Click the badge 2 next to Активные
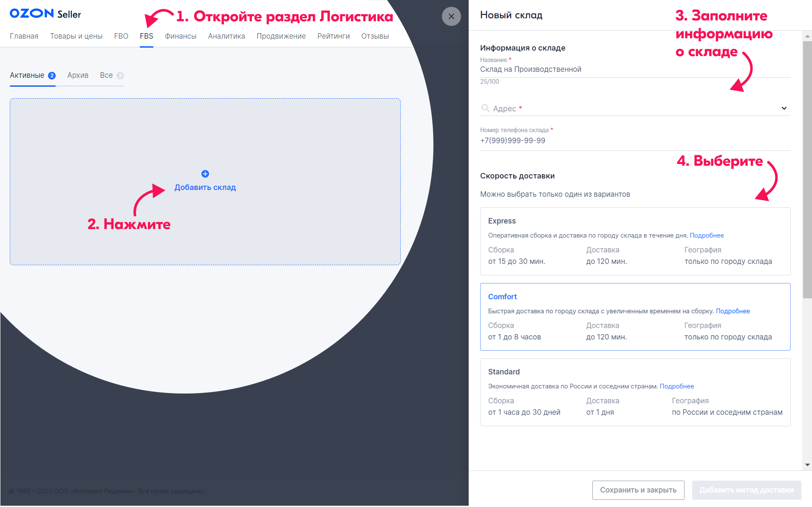 point(52,76)
